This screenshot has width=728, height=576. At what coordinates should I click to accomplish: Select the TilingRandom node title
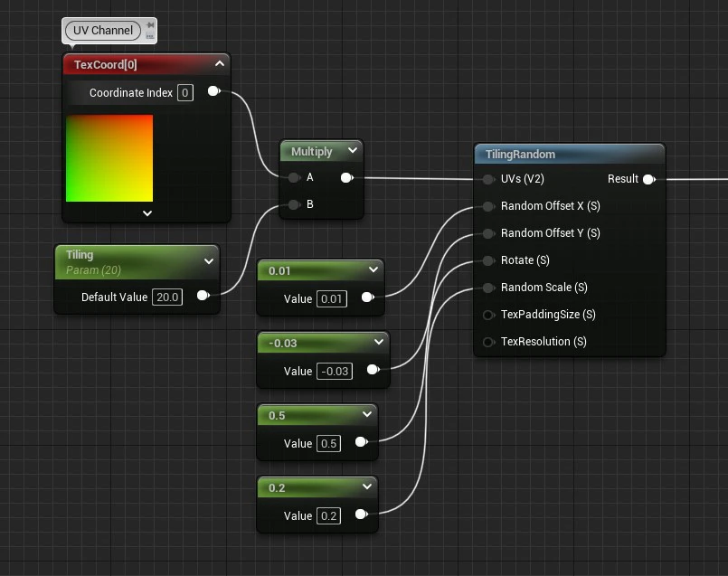pos(520,155)
